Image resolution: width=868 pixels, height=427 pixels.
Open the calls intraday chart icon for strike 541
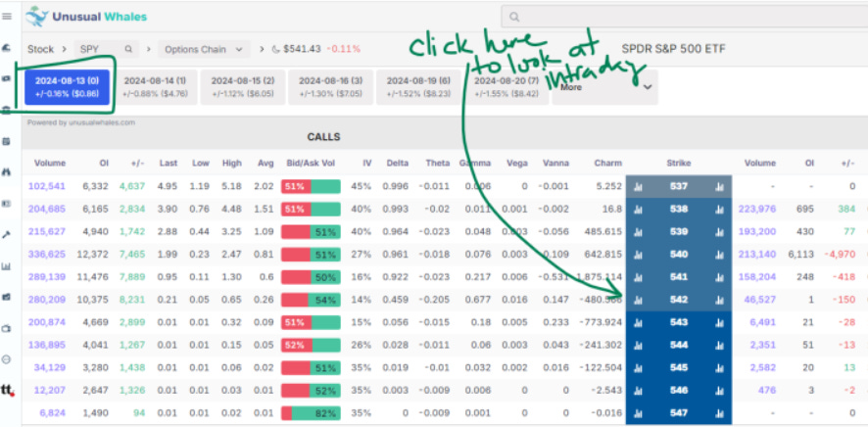[638, 278]
